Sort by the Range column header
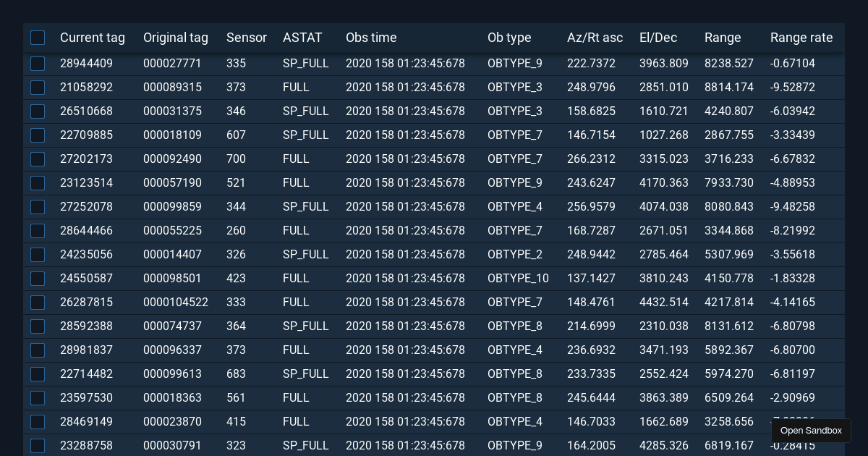Screen dimensions: 868x456 [x=723, y=38]
